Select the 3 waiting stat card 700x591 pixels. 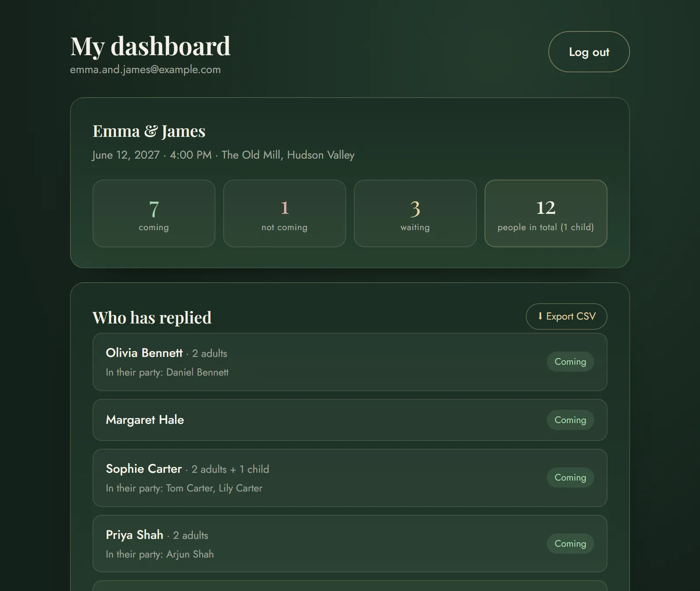pos(415,213)
